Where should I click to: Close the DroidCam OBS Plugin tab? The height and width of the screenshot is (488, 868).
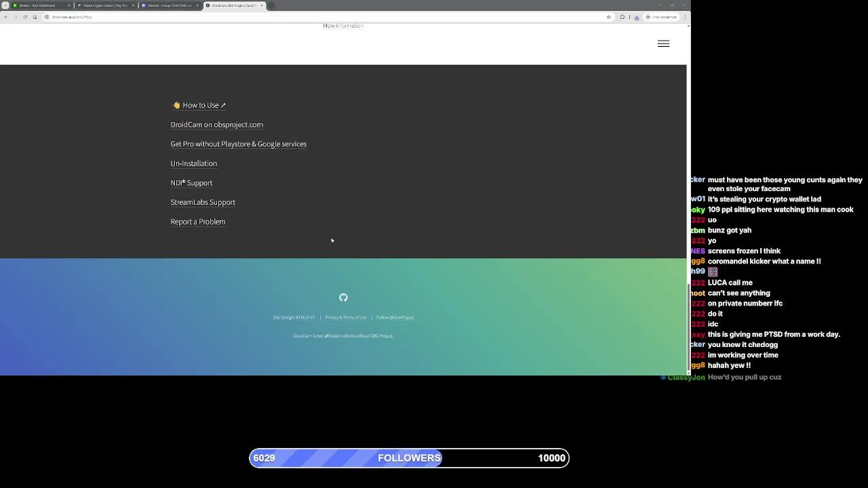click(x=262, y=5)
